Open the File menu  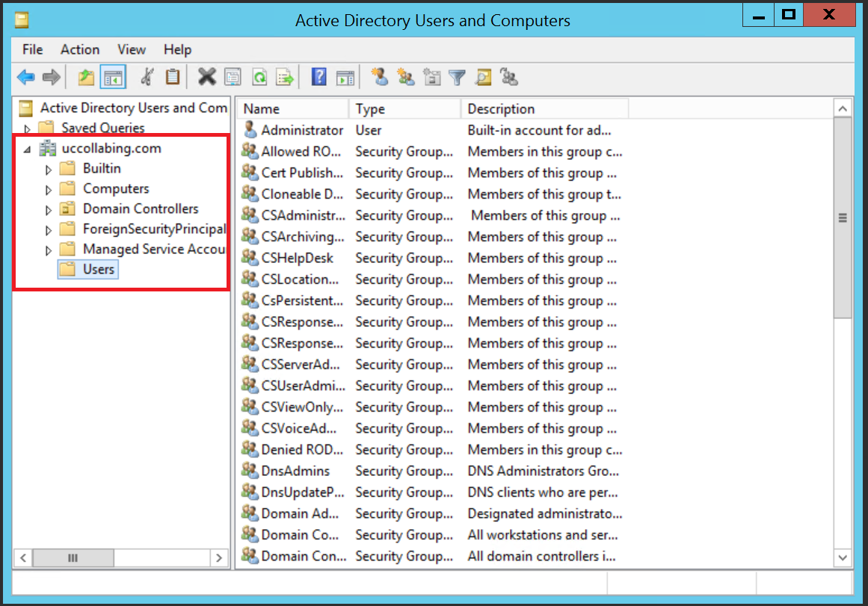click(33, 50)
